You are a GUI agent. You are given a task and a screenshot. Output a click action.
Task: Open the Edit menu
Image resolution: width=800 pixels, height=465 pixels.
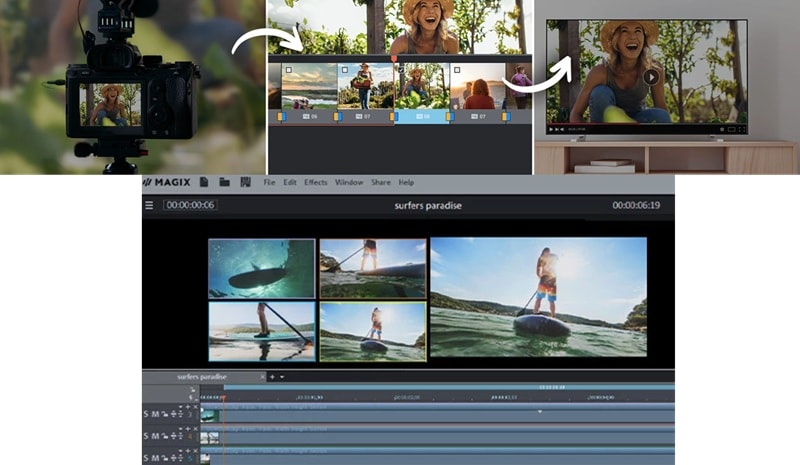click(290, 182)
